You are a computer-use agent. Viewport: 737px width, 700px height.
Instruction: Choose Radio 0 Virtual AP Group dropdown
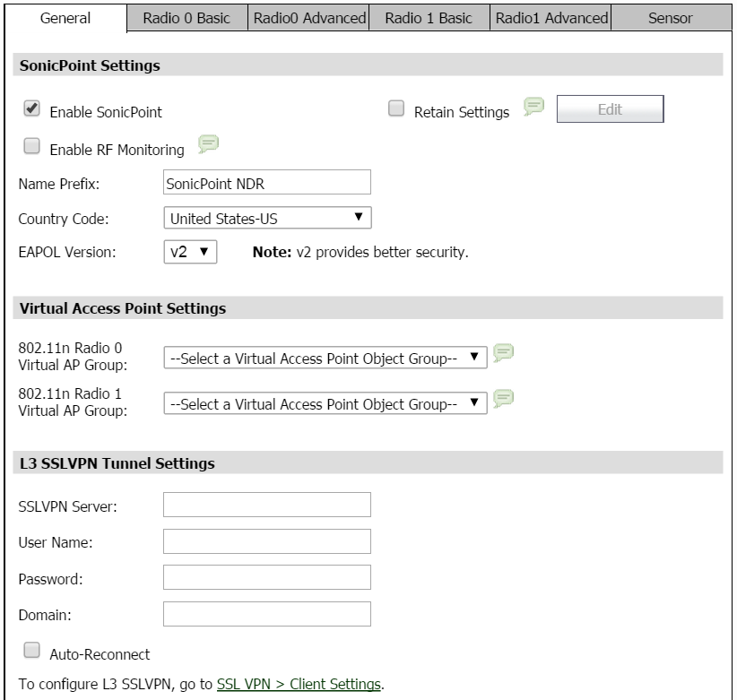coord(325,358)
